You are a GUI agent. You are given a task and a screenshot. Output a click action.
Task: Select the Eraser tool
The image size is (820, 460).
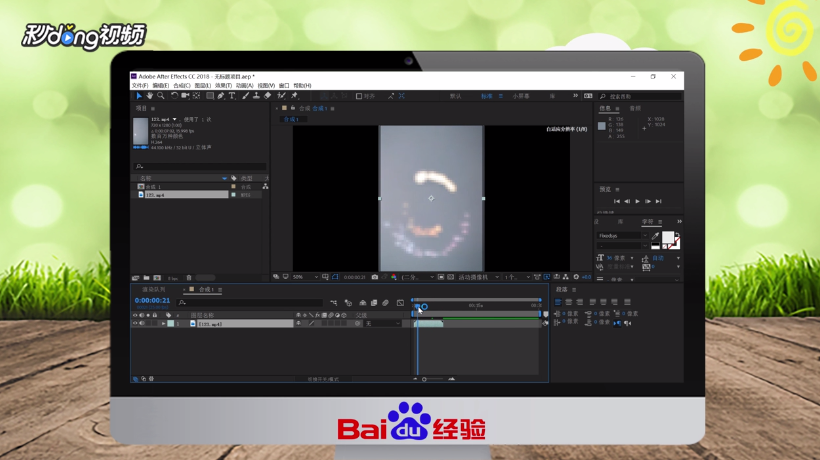click(x=267, y=96)
